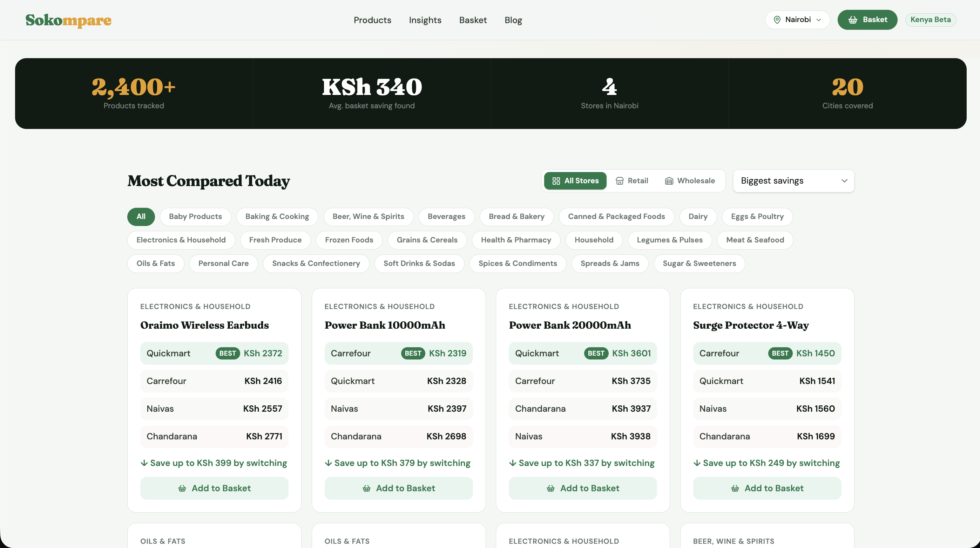
Task: Click the down-arrow icon beside Save up to KSh 399
Action: 144,463
